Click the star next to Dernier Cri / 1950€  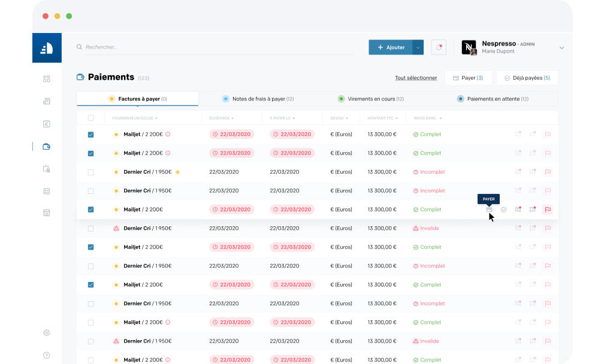[x=177, y=172]
